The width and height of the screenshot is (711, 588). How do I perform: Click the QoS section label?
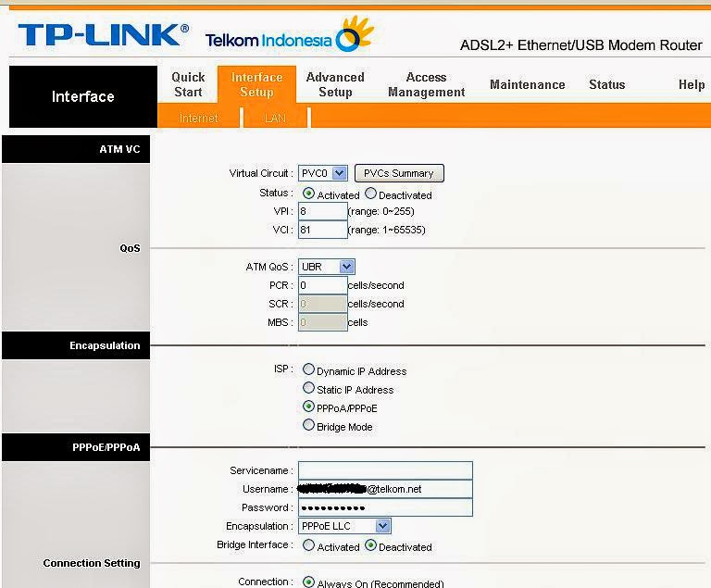pos(130,249)
